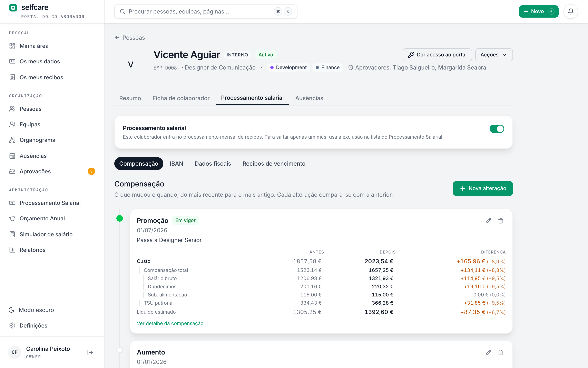Click the green Promoção timeline marker
This screenshot has height=368, width=588.
tap(120, 218)
